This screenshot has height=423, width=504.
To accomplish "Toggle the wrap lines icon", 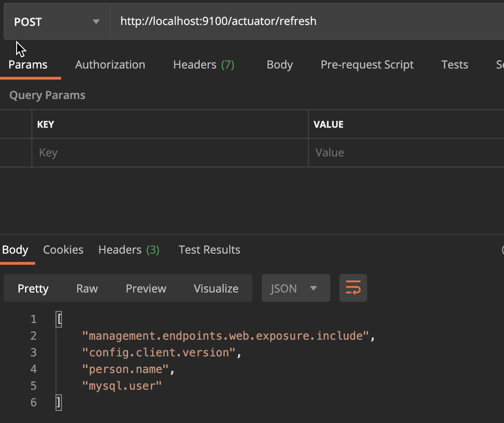I will 353,288.
